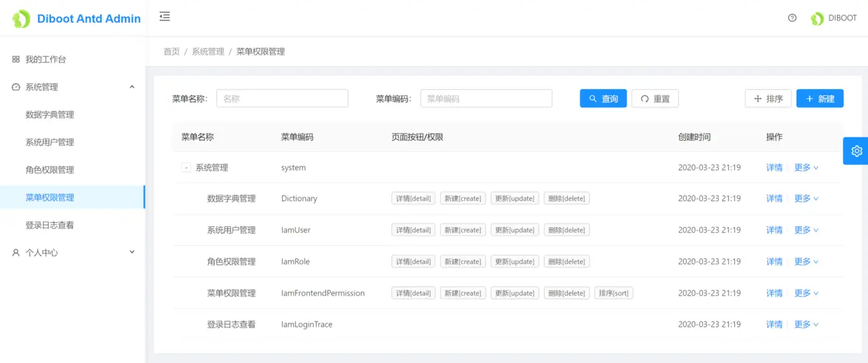The image size is (868, 363).
Task: Open 更多 dropdown for IamUser row
Action: pos(806,230)
